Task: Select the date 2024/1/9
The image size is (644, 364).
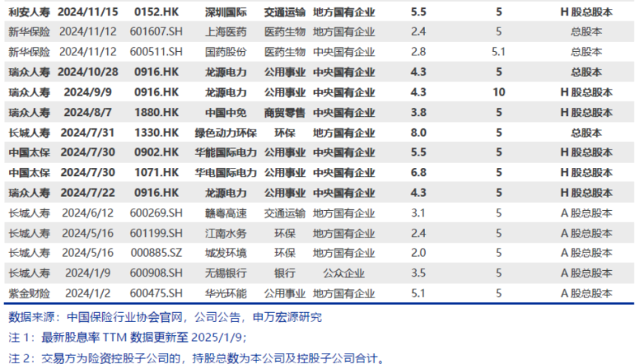Action: pyautogui.click(x=88, y=273)
